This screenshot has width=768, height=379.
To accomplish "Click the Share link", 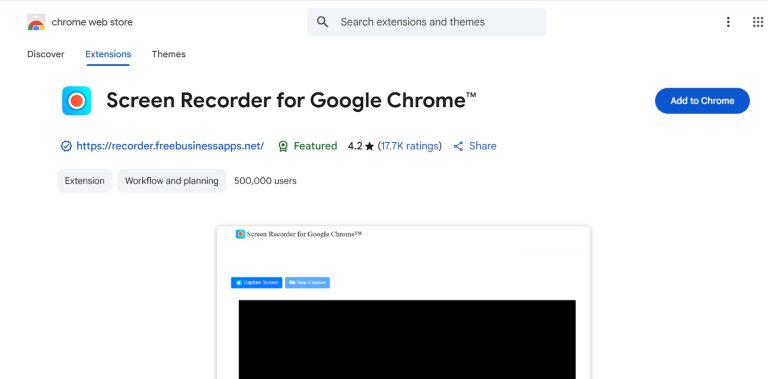I will 482,146.
